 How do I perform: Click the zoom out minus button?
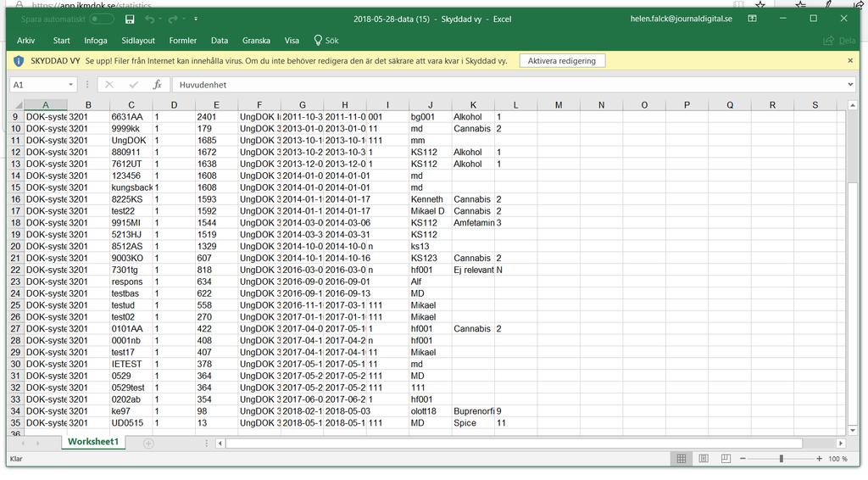[743, 459]
